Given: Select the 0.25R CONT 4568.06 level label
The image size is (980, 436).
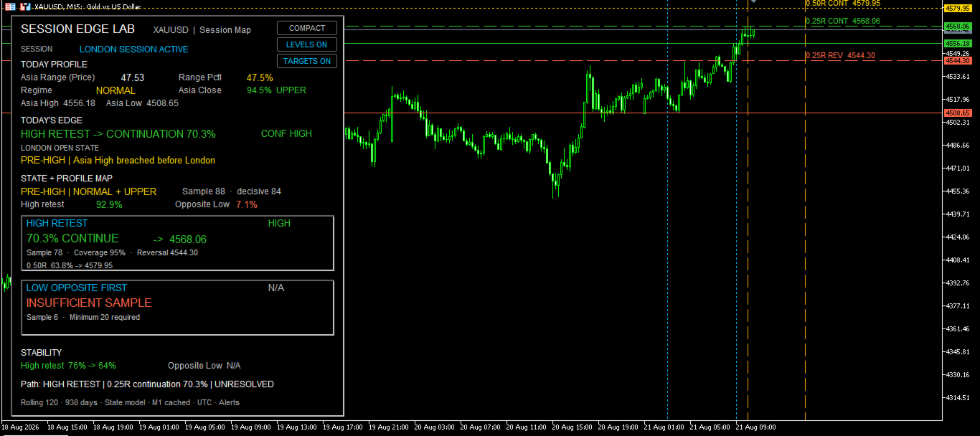Looking at the screenshot, I should click(x=842, y=22).
